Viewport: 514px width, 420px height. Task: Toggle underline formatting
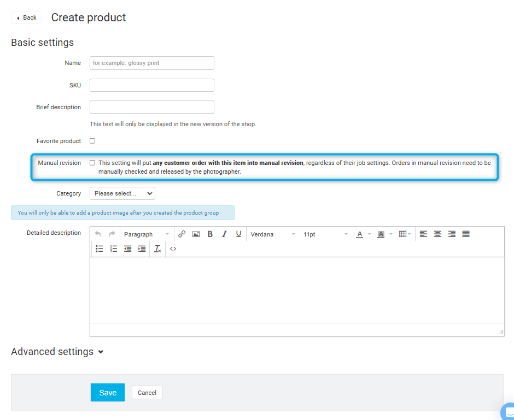click(238, 234)
